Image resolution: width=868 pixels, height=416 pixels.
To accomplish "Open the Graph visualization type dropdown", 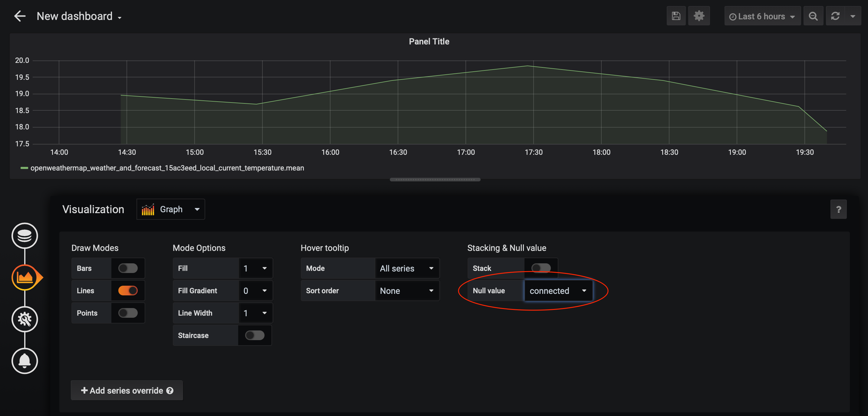I will [170, 209].
